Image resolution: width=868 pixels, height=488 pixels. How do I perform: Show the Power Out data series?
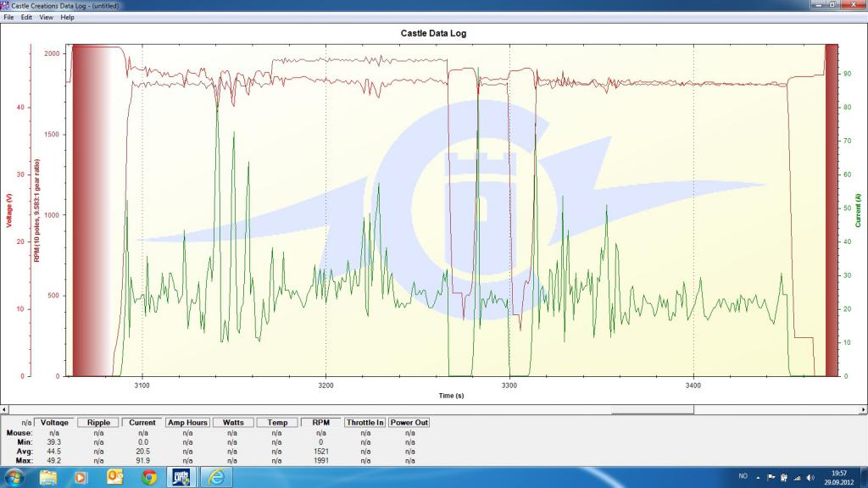[x=409, y=422]
